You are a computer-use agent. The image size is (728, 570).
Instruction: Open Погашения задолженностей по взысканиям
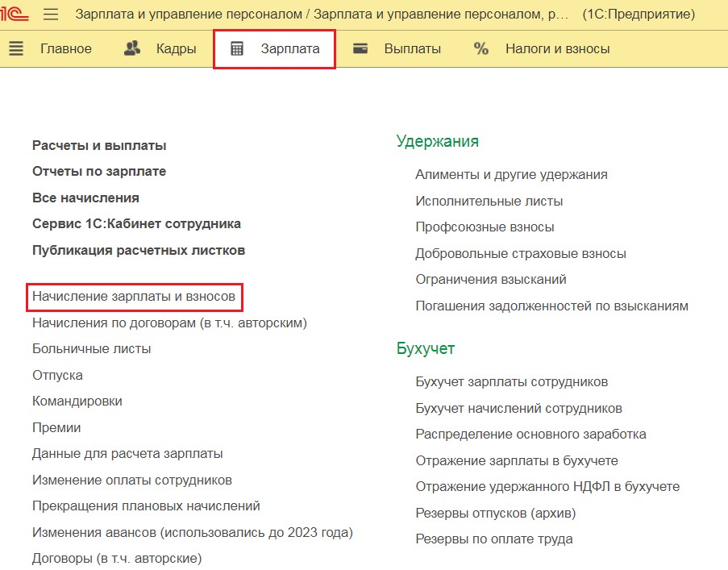click(551, 306)
